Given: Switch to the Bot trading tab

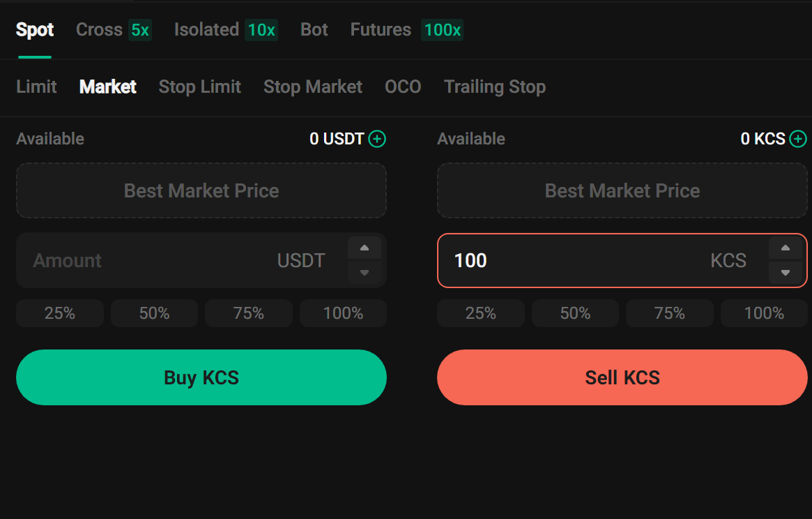Looking at the screenshot, I should coord(314,30).
